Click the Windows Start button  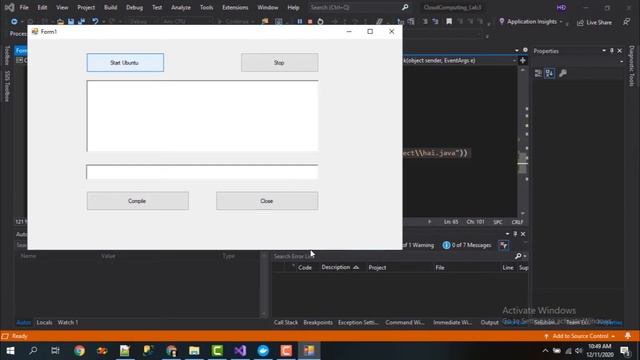pyautogui.click(x=11, y=351)
